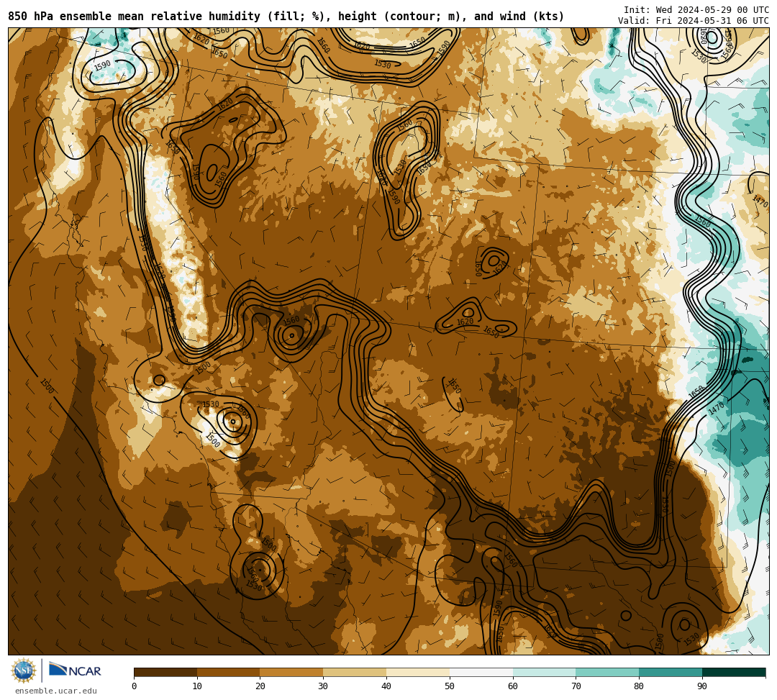Click the plot title '850 hPa ensemble mean relative humidity'
Image resolution: width=777 pixels, height=700 pixels.
pyautogui.click(x=135, y=17)
